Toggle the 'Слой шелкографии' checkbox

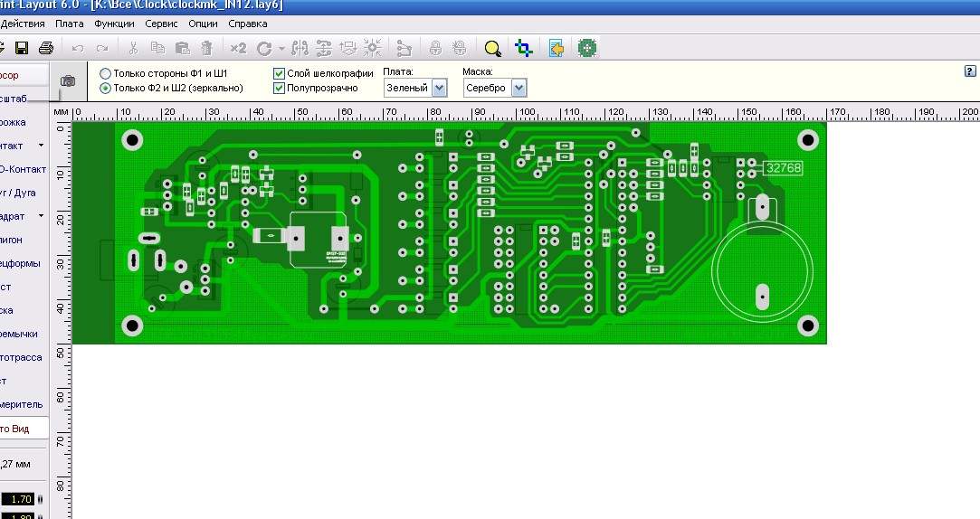pyautogui.click(x=279, y=74)
